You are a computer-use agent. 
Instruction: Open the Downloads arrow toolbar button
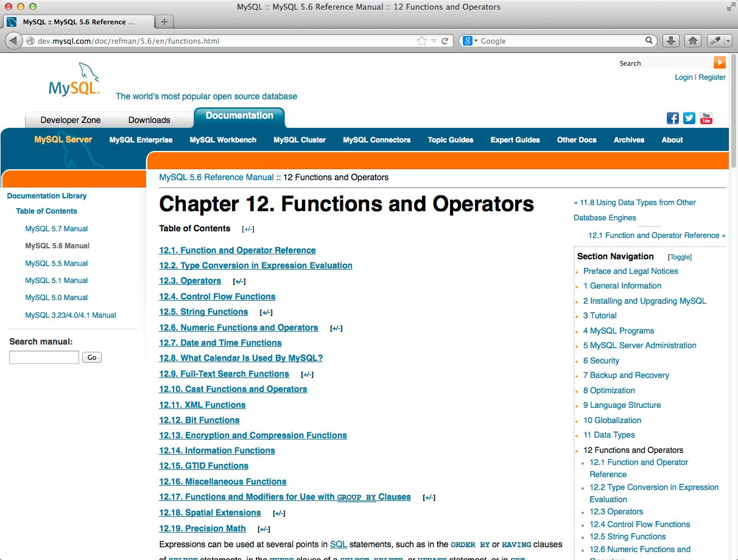670,41
